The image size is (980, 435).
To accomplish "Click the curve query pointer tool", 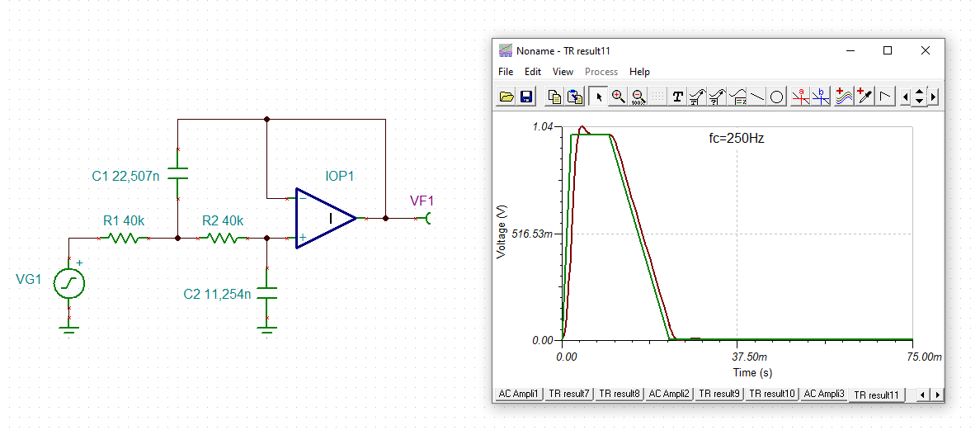I will 717,97.
